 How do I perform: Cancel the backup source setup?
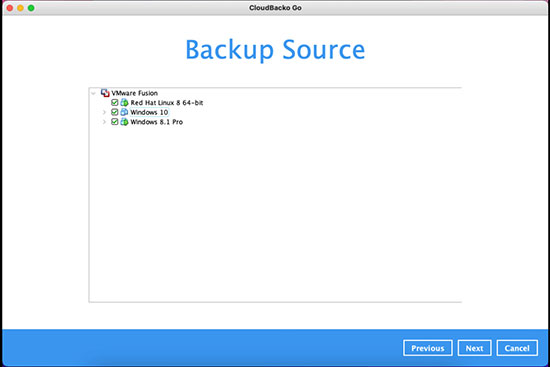click(517, 348)
